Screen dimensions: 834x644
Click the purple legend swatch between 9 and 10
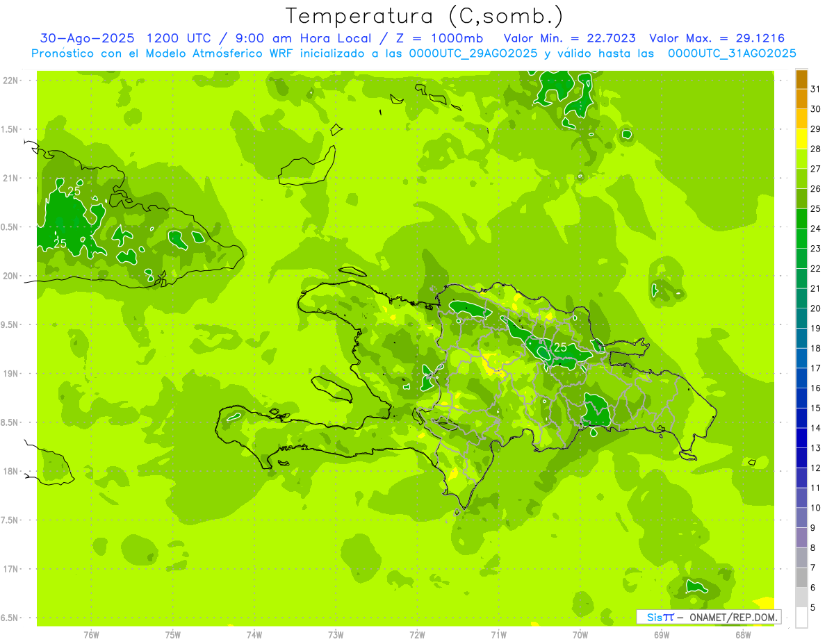pyautogui.click(x=801, y=518)
